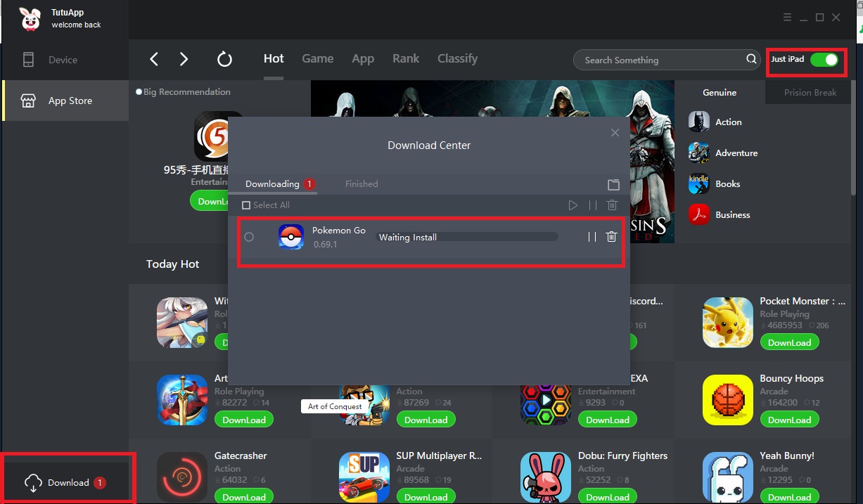Screen dimensions: 863x504
Task: Select the Genuine category tab
Action: 720,92
